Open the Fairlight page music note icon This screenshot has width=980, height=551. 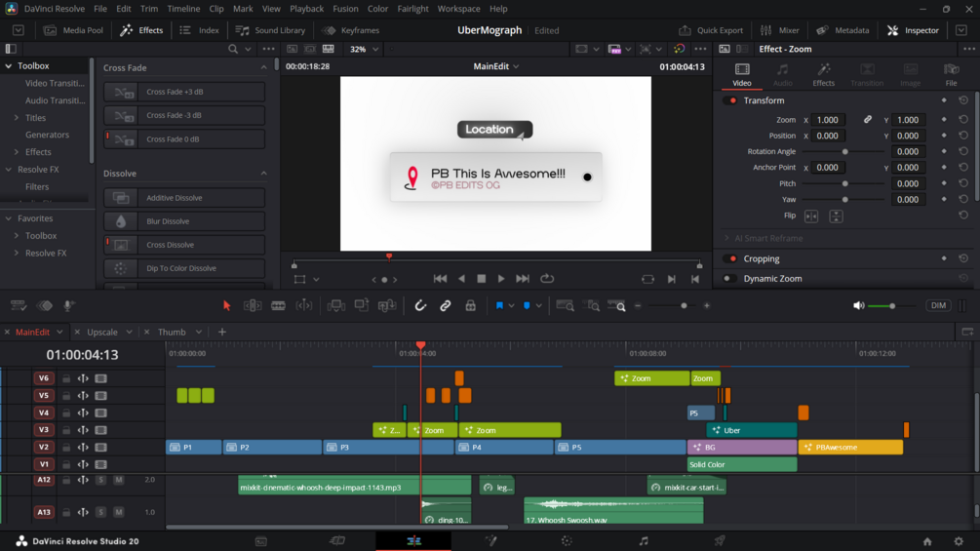pyautogui.click(x=644, y=541)
